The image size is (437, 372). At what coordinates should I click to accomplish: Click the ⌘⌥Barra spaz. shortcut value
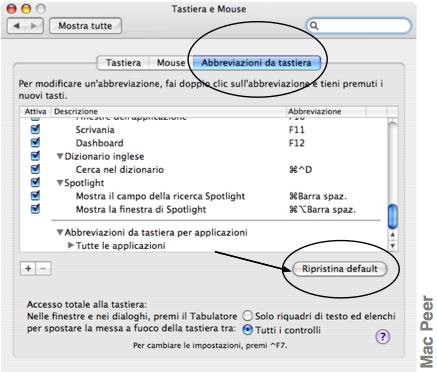click(x=322, y=209)
